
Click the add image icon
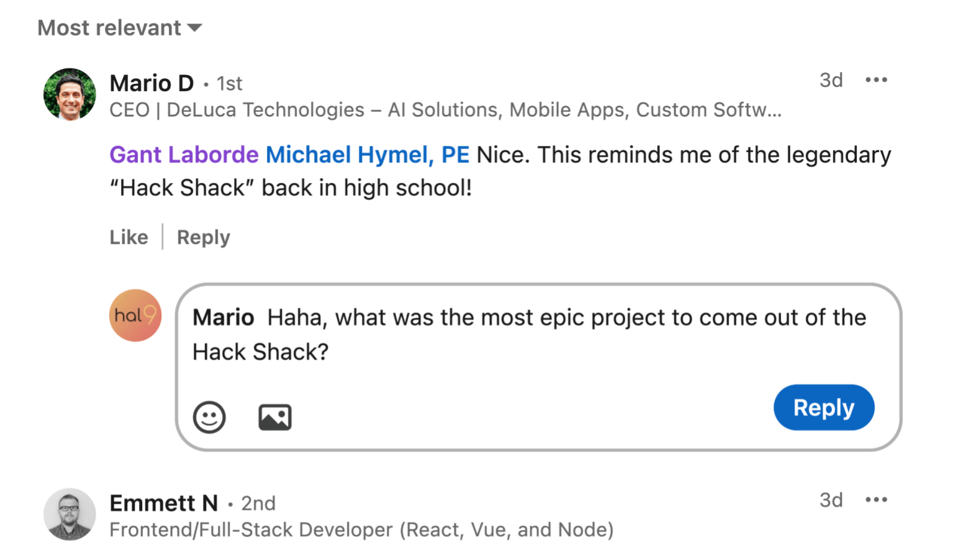pos(275,417)
